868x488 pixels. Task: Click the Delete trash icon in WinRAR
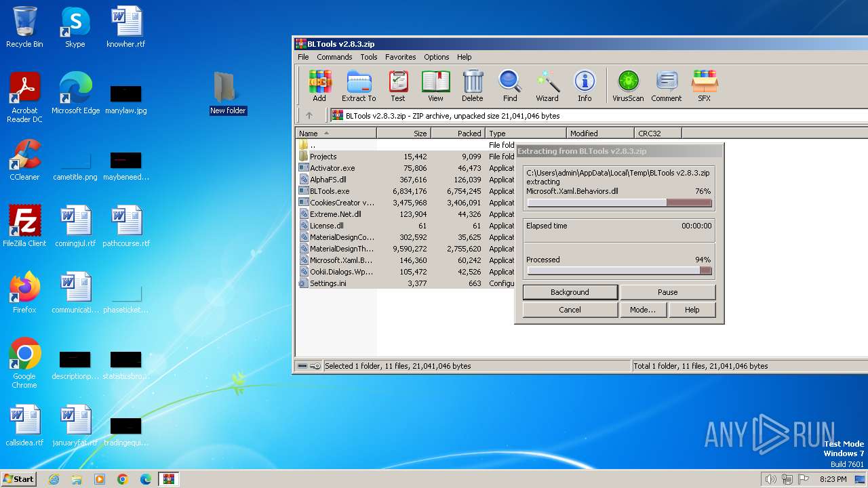coord(473,85)
